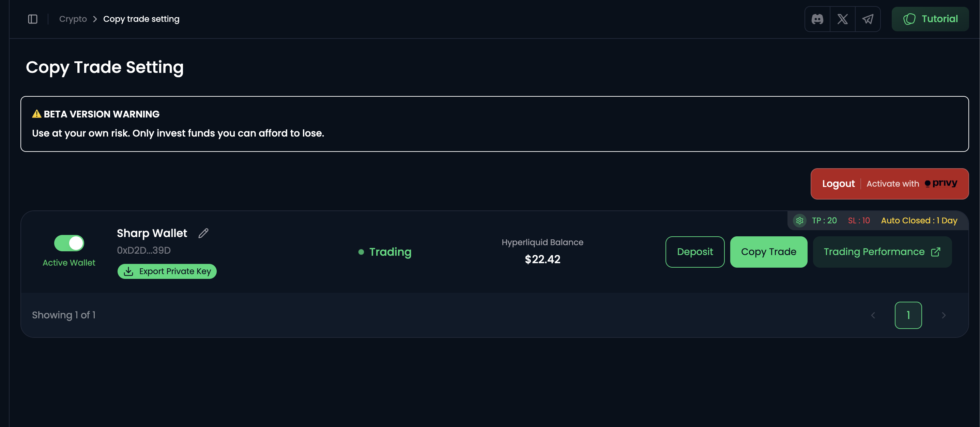This screenshot has width=980, height=427.
Task: Click the green Copy Trade button
Action: (768, 252)
